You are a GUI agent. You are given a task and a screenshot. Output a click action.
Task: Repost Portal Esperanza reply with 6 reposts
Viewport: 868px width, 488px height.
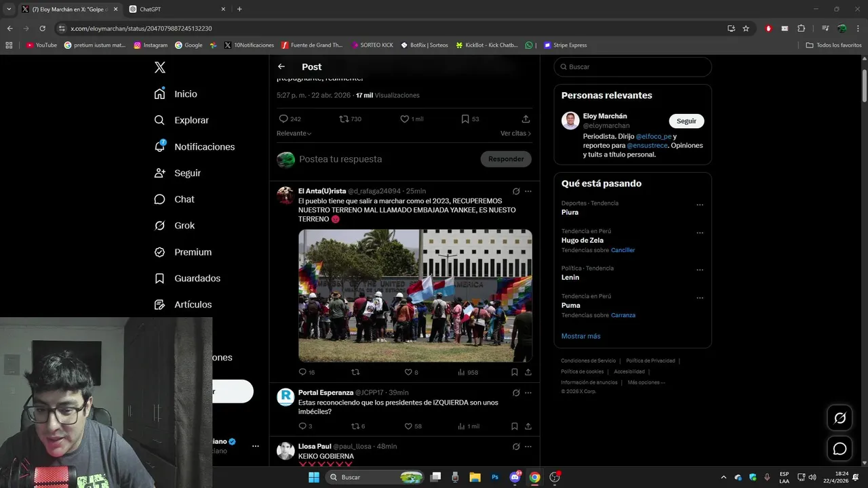[x=355, y=426]
